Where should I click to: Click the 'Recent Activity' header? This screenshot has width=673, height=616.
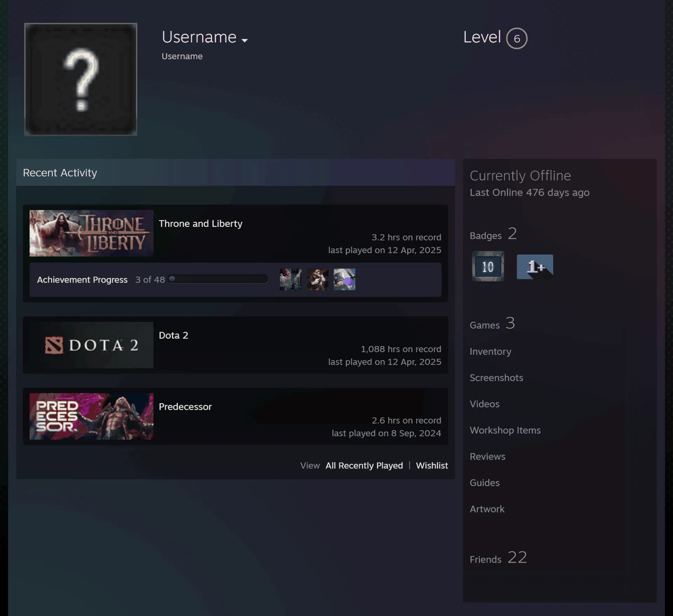(60, 173)
